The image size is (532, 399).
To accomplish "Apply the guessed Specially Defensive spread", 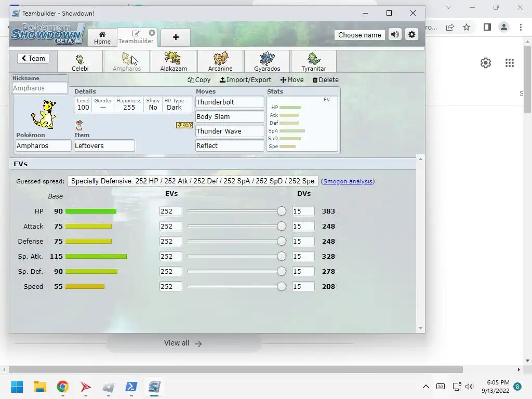I will (x=193, y=181).
